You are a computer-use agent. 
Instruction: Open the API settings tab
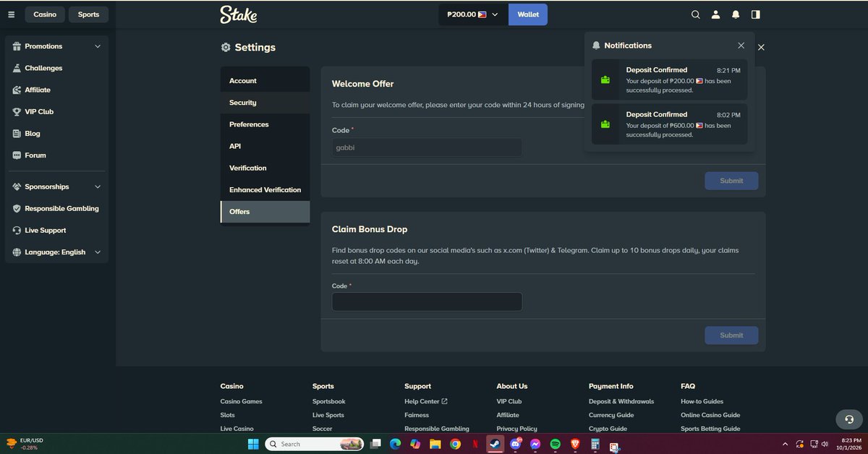[265, 146]
